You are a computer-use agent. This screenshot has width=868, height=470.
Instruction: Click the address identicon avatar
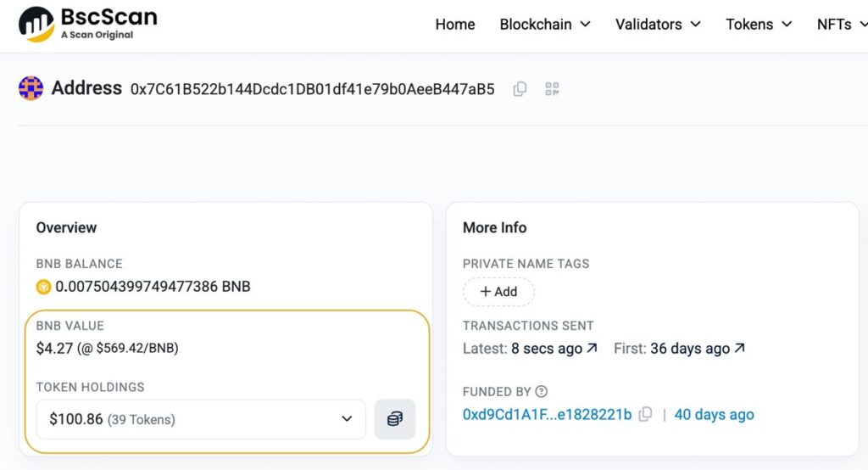(x=31, y=88)
